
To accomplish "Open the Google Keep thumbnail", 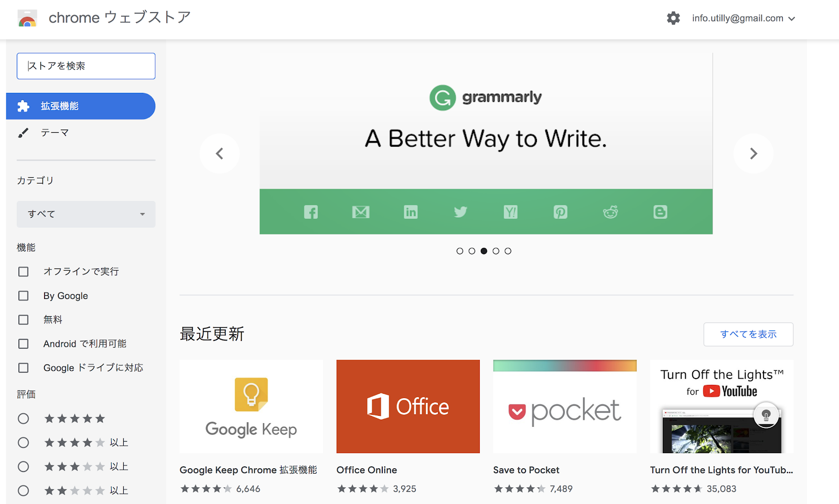I will (251, 406).
